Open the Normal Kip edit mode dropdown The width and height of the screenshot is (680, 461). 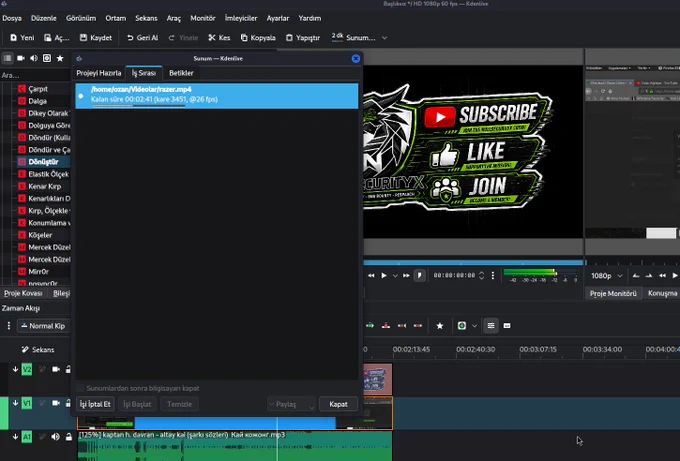click(x=43, y=326)
